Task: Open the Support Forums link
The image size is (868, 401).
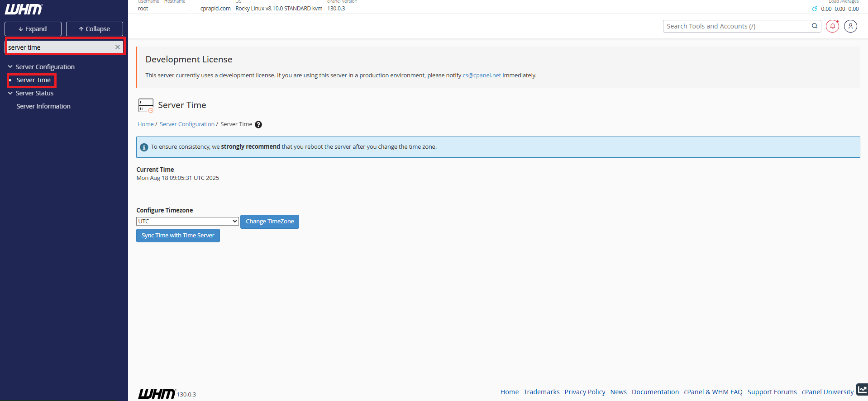Action: tap(772, 392)
